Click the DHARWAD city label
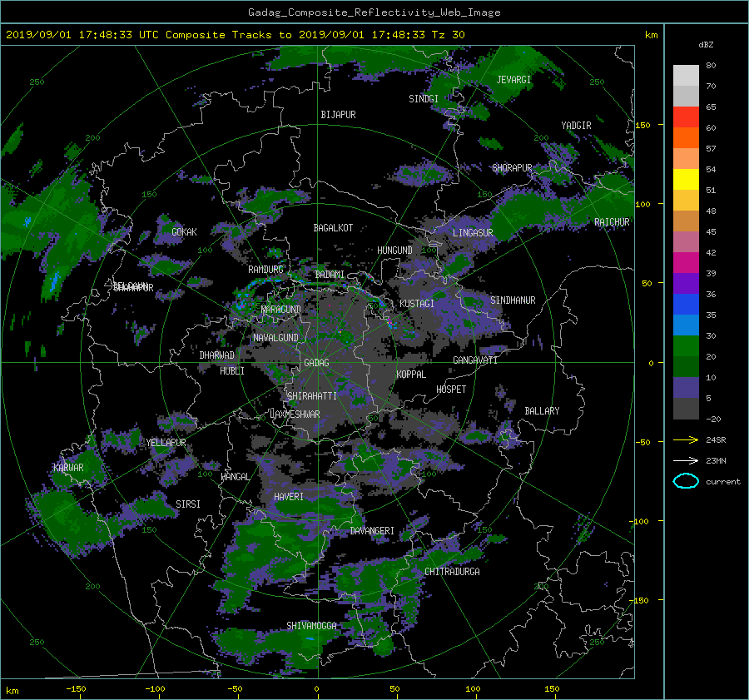 [217, 355]
